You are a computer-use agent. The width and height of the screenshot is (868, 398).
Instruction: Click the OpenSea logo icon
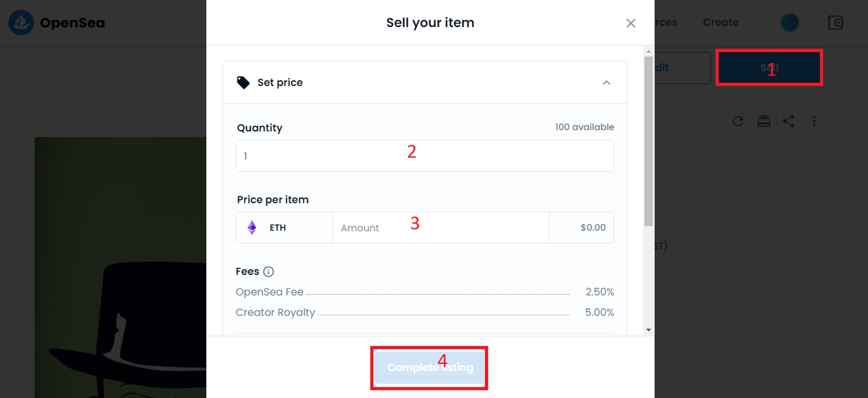pos(21,23)
